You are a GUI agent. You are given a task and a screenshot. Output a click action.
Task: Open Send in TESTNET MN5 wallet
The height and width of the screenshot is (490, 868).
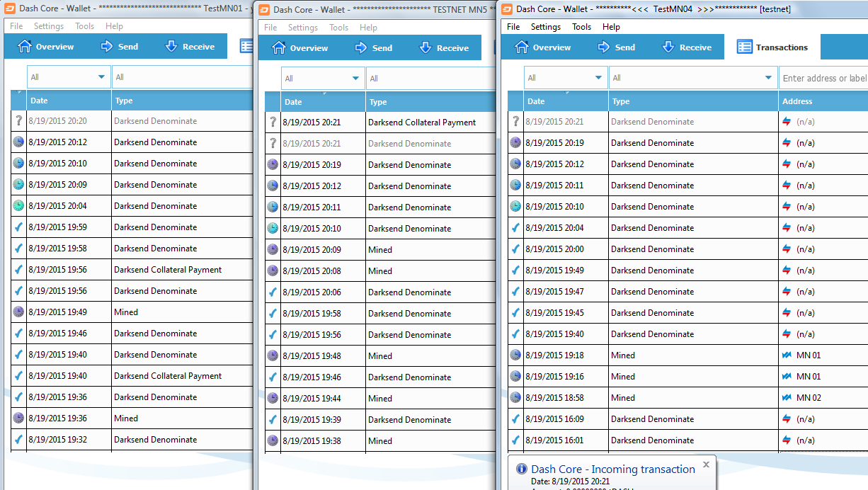click(x=373, y=48)
